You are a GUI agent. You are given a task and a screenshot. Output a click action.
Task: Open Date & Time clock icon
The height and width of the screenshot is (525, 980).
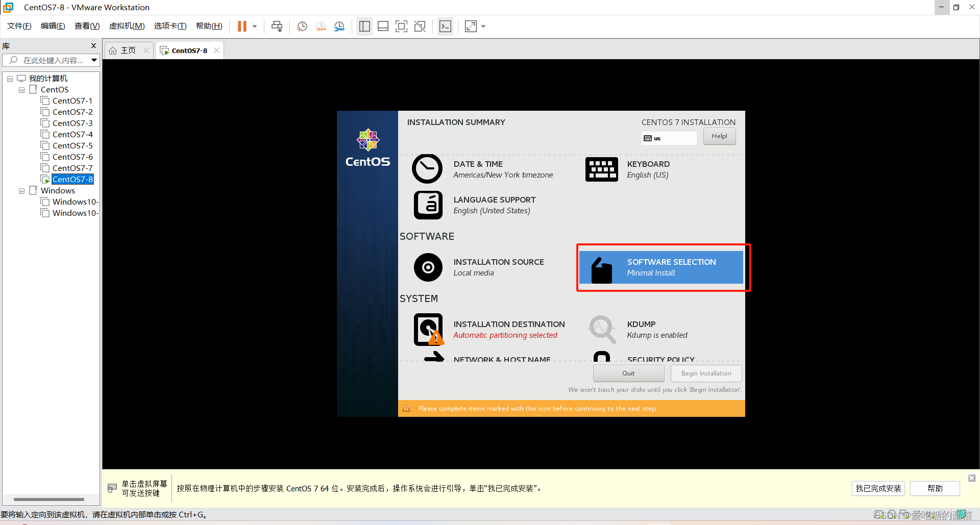tap(427, 169)
